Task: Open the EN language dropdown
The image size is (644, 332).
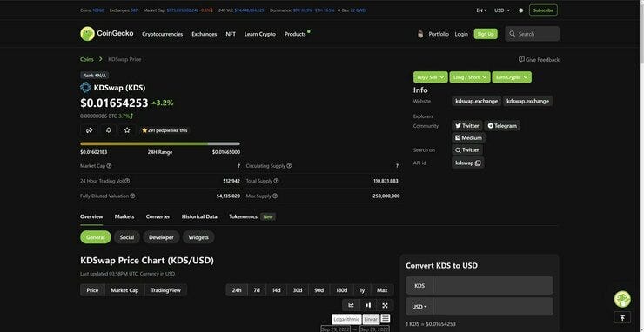Action: 481,10
